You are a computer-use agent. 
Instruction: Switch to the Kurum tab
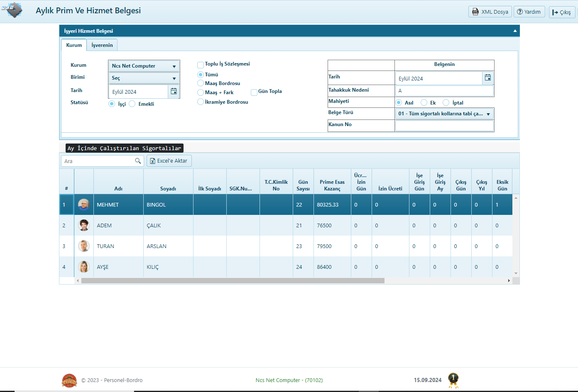coord(74,45)
